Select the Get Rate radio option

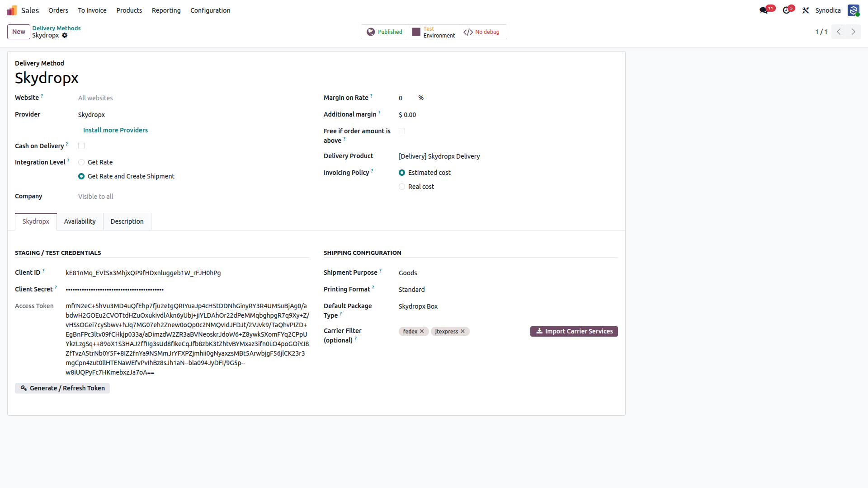(x=81, y=162)
